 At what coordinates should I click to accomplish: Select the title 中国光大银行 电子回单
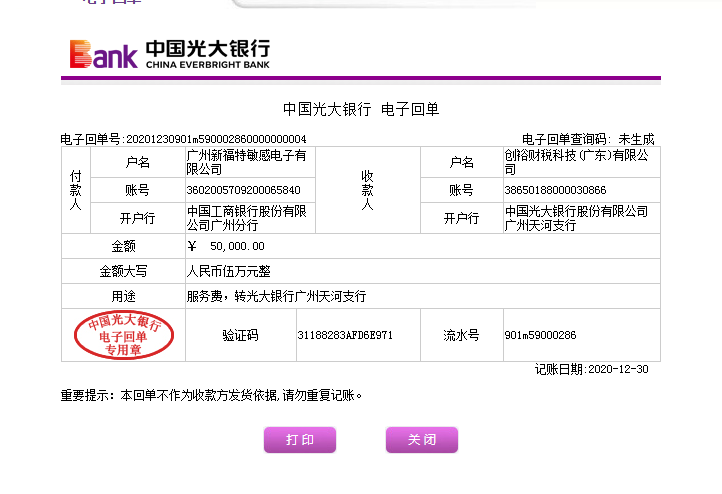click(x=361, y=110)
